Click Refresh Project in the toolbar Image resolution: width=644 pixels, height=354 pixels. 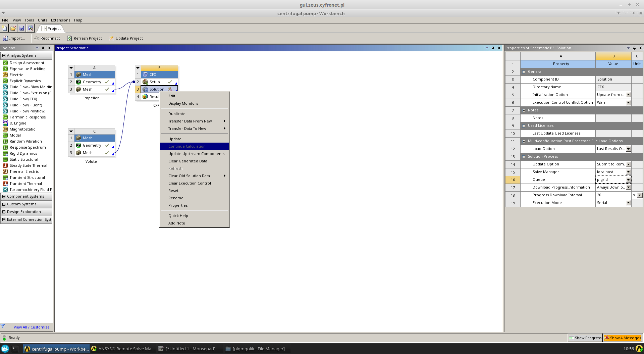[x=85, y=38]
